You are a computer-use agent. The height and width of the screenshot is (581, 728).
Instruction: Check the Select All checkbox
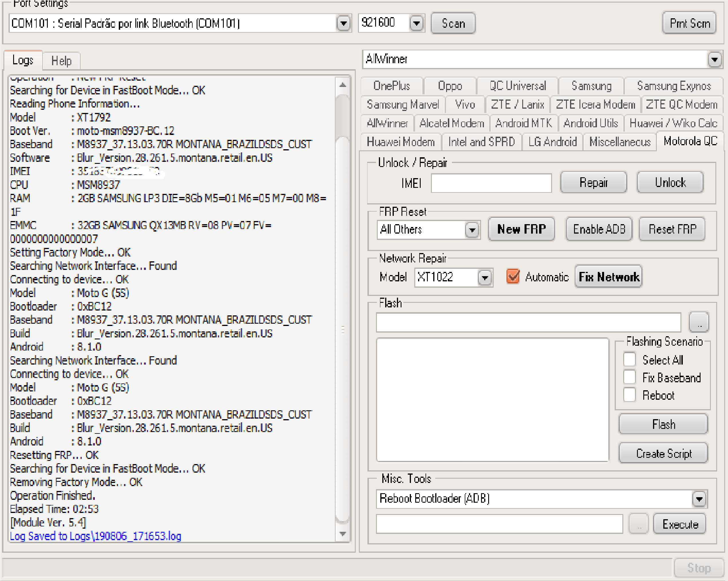(x=629, y=360)
